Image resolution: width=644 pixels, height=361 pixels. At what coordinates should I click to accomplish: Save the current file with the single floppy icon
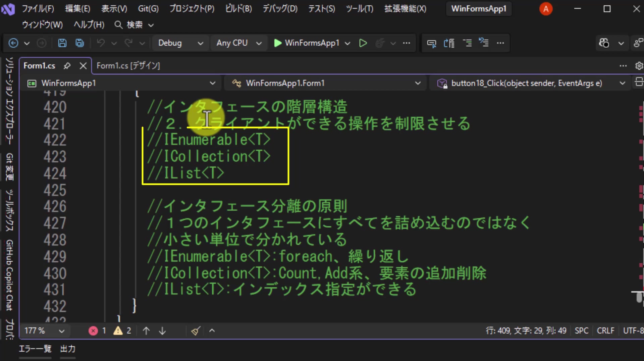pyautogui.click(x=62, y=43)
